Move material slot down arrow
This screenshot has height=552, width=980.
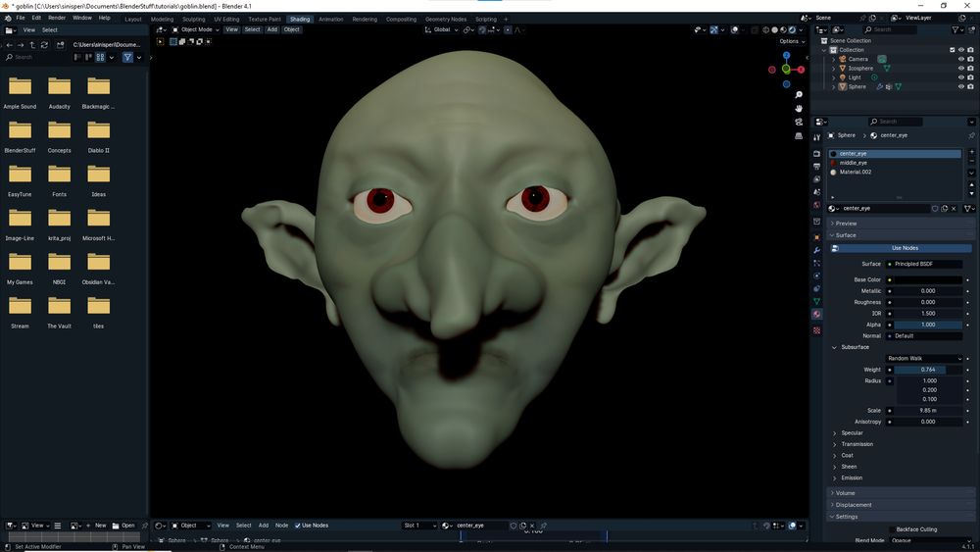(971, 192)
